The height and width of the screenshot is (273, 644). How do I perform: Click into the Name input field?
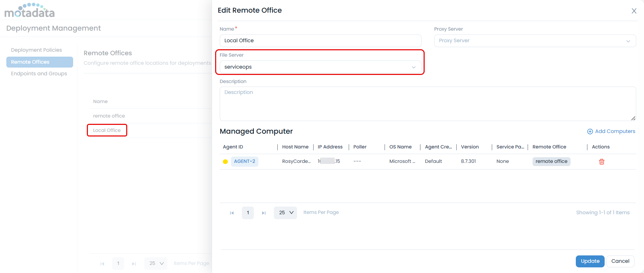pos(320,41)
